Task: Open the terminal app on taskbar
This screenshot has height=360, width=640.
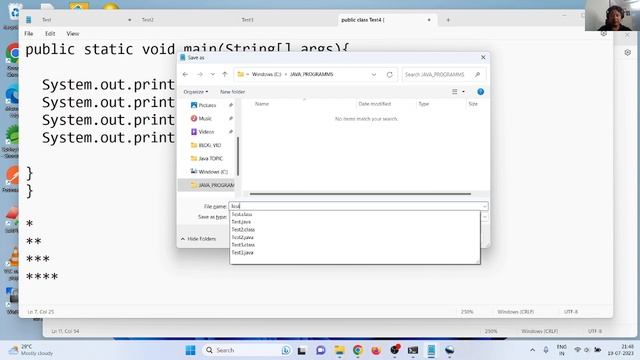Action: click(413, 350)
